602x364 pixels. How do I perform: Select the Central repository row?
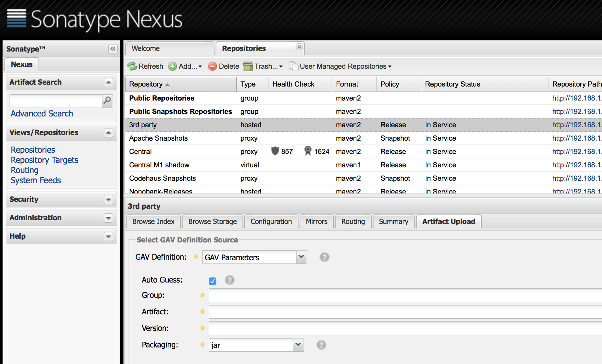[363, 151]
